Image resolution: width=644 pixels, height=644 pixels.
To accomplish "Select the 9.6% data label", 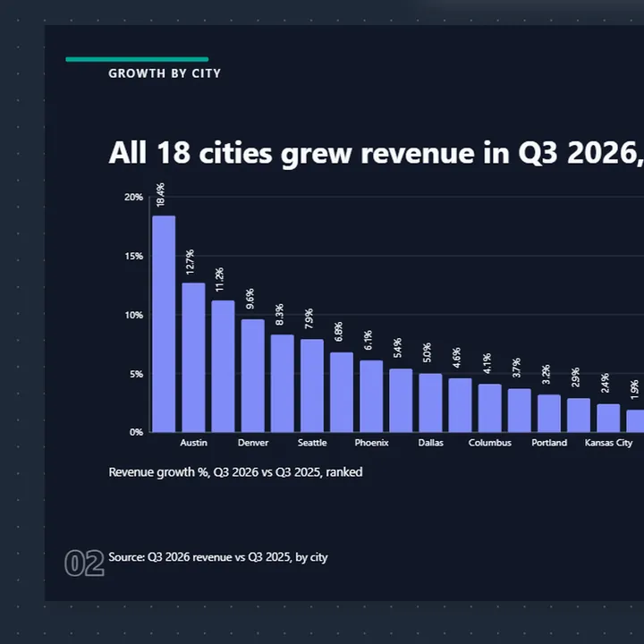I will 250,299.
